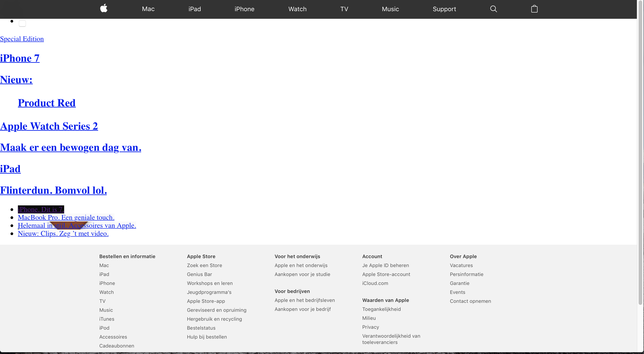644x354 pixels.
Task: Open iTunes footer link
Action: (x=107, y=319)
